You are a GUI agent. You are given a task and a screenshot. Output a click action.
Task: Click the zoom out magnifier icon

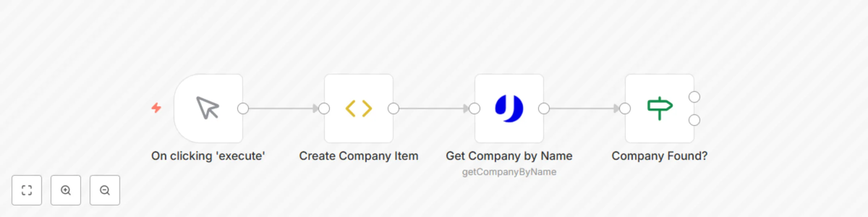pyautogui.click(x=105, y=190)
